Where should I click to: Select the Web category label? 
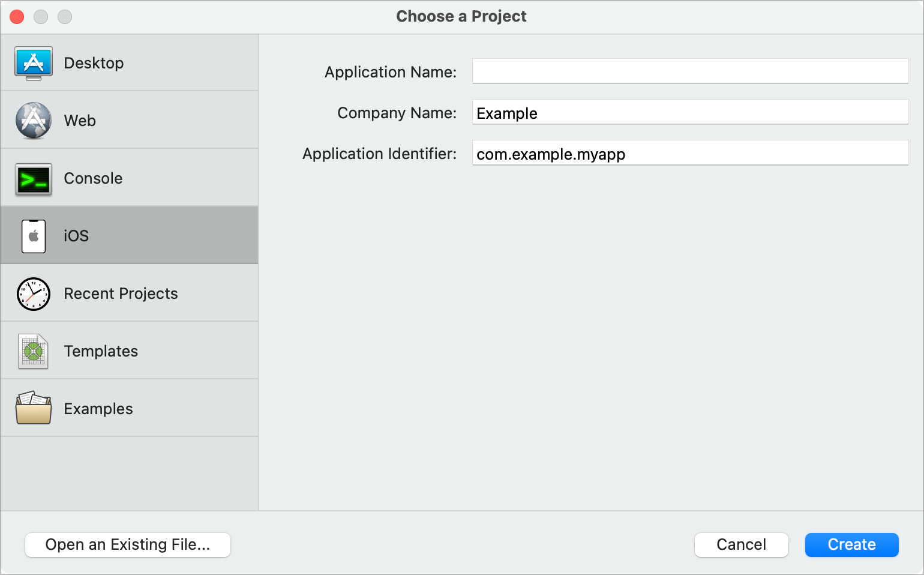point(80,121)
